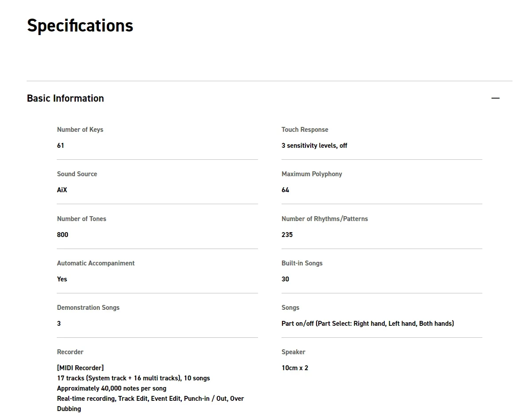Click the Part on/off songs description

click(x=368, y=324)
